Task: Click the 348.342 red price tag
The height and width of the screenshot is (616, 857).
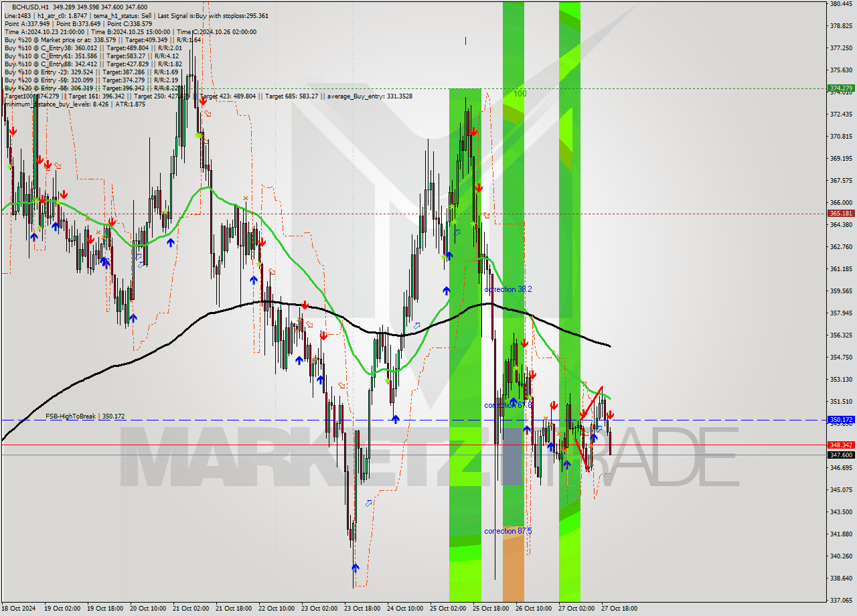Action: coord(841,445)
